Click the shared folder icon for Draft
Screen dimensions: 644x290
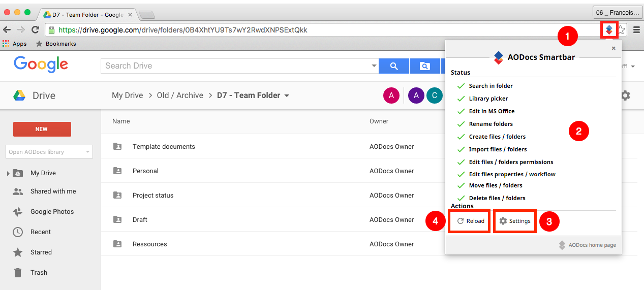click(x=117, y=220)
